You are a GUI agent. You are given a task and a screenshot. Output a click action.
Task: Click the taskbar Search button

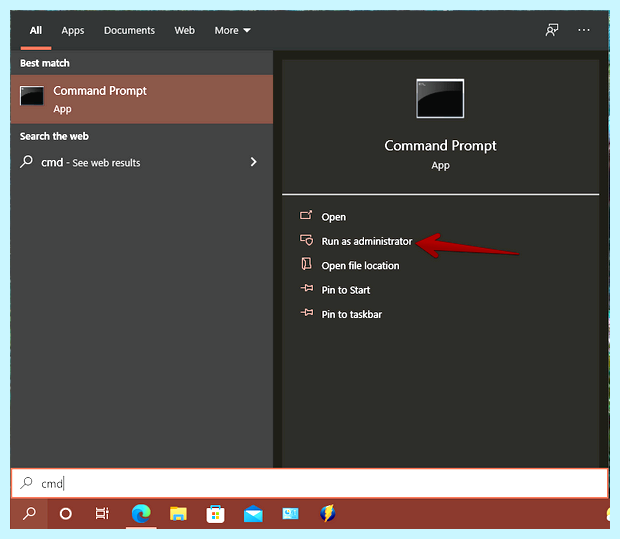tap(29, 514)
